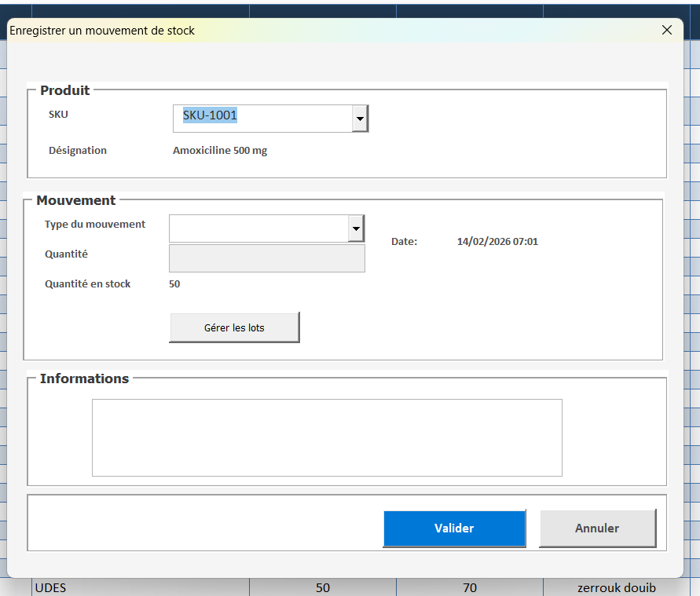This screenshot has width=700, height=596.
Task: Close the stock movement dialog with X
Action: tap(667, 30)
